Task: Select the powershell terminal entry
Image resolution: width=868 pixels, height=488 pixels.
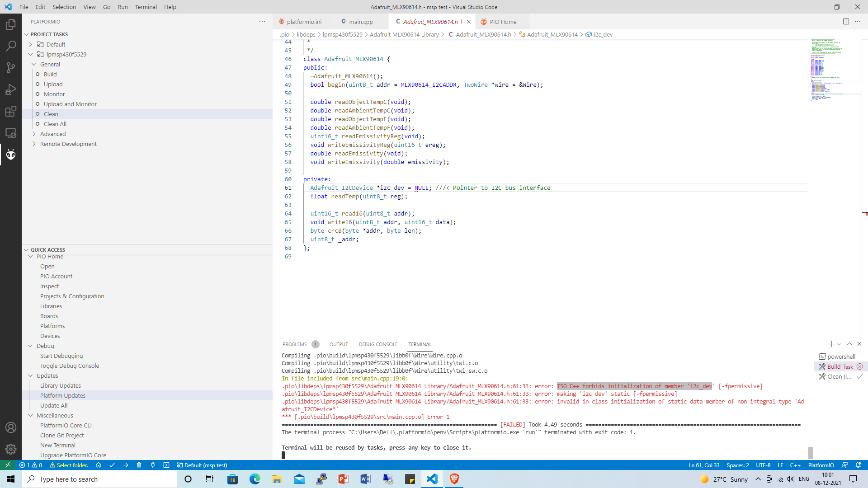Action: tap(840, 357)
